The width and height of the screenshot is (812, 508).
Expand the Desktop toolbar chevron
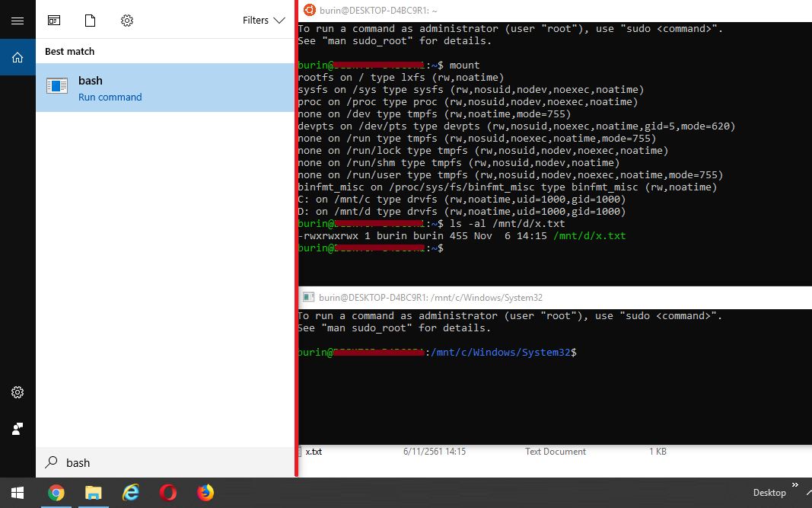pos(796,485)
